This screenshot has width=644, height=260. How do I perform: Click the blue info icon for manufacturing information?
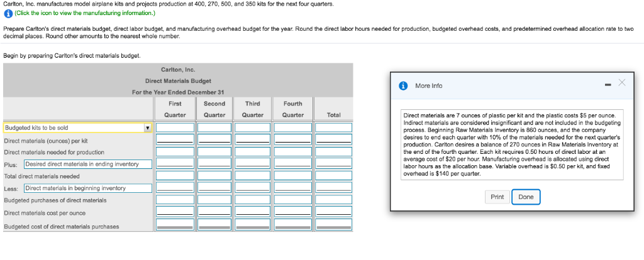8,14
